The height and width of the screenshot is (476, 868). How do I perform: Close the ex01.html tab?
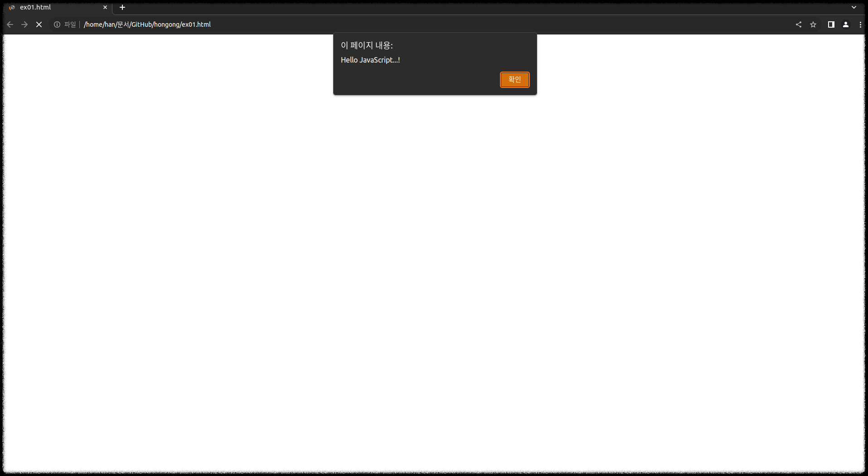click(105, 7)
